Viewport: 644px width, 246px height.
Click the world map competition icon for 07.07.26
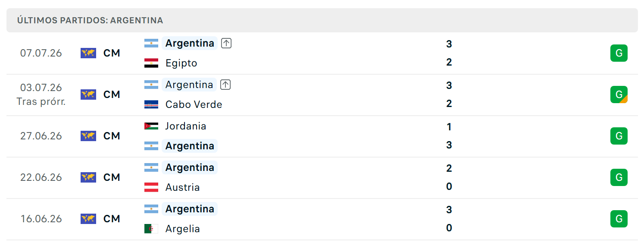tap(88, 53)
